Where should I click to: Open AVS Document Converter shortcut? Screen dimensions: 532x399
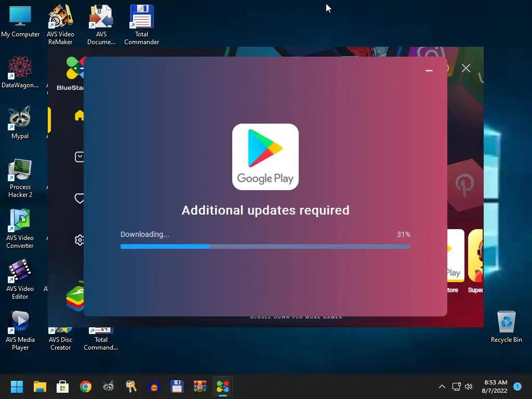tap(101, 25)
